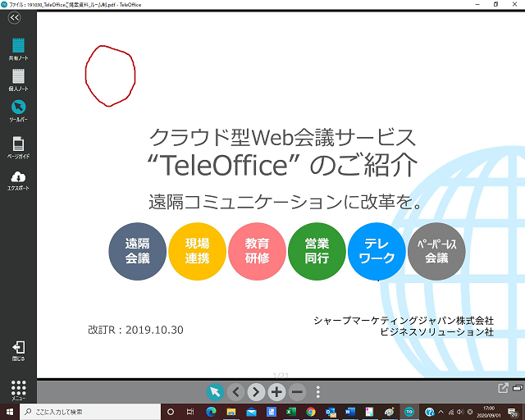Go to the previous page arrow
The image size is (525, 420).
(236, 392)
